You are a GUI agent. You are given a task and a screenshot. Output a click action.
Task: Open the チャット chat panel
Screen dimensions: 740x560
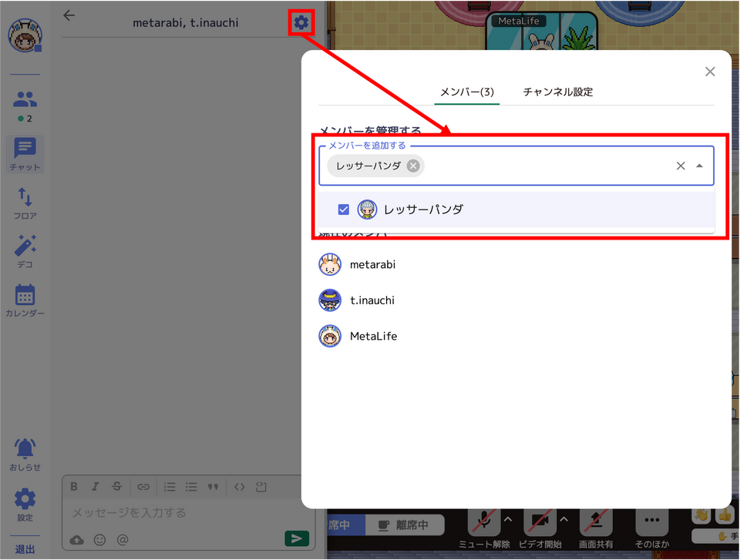click(x=25, y=154)
